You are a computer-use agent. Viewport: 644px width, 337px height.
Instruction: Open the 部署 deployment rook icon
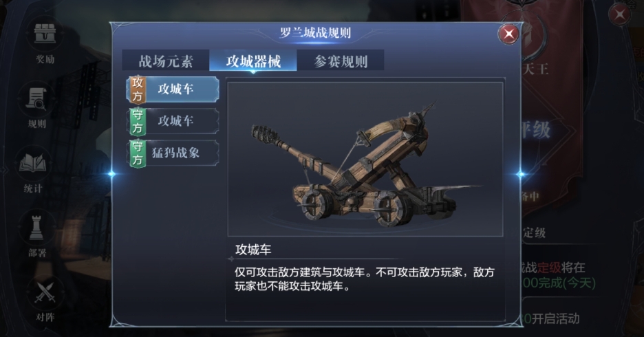click(37, 228)
